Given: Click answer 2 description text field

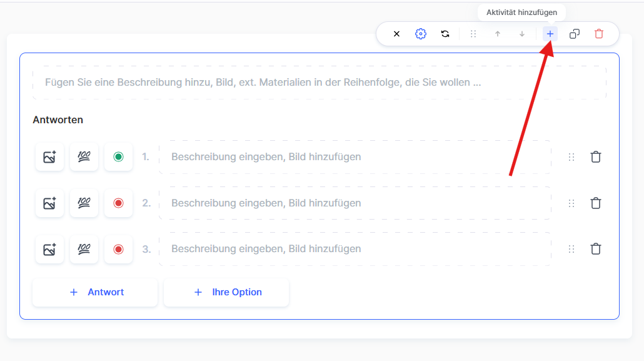Looking at the screenshot, I should (x=355, y=203).
